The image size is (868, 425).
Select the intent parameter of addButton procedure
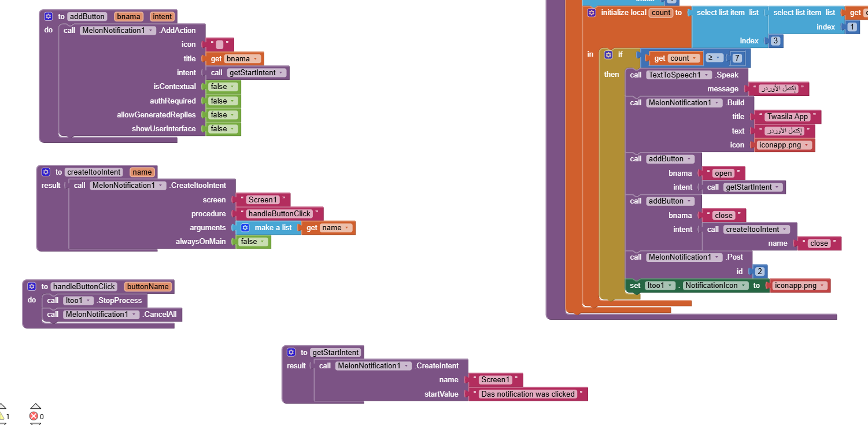(x=162, y=17)
